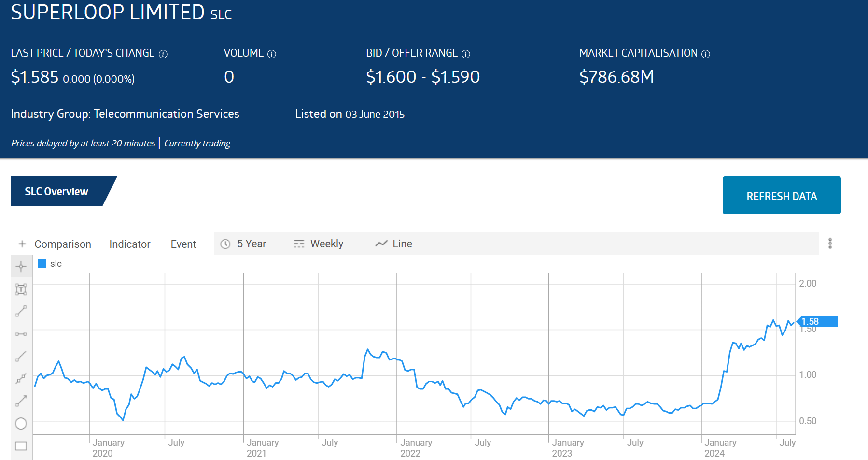
Task: Click Industry Group Telecommunication Services text
Action: pyautogui.click(x=125, y=114)
